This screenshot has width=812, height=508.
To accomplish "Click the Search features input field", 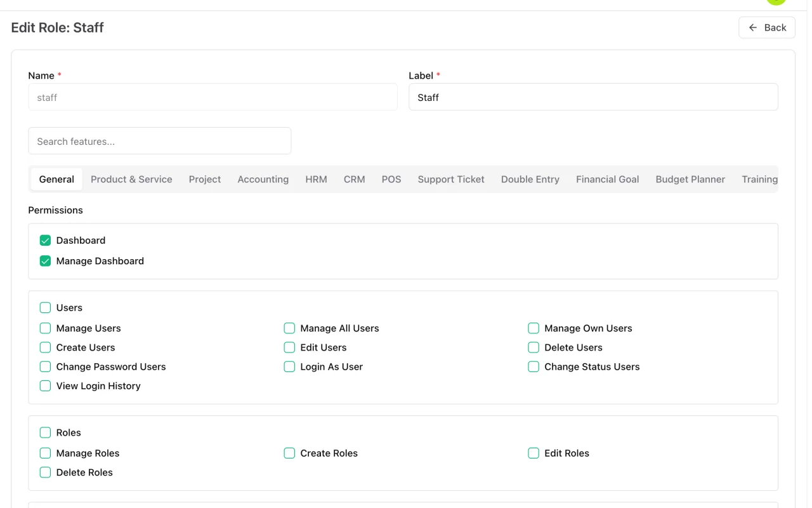I will point(160,141).
